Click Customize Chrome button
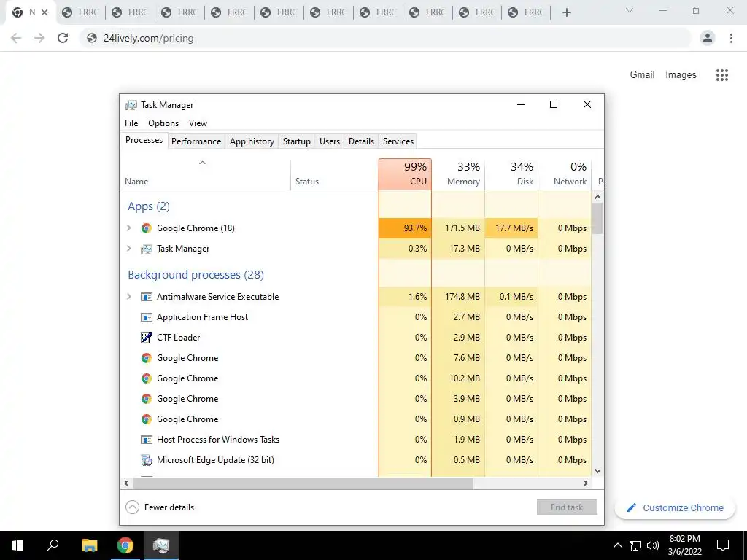The width and height of the screenshot is (747, 560). coord(675,507)
